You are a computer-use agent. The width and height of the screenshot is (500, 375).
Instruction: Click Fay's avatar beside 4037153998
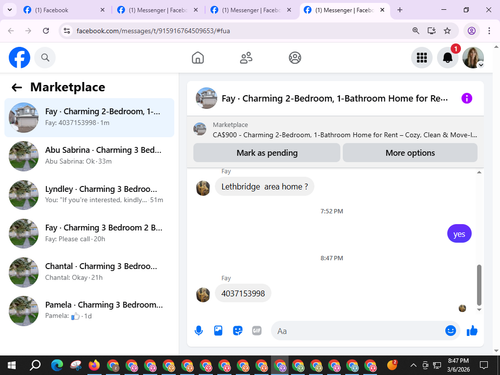pos(203,295)
